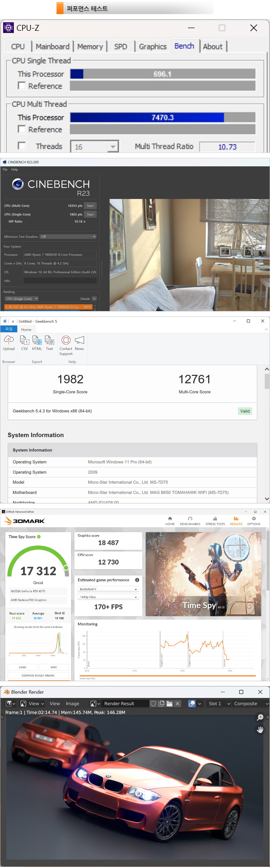The width and height of the screenshot is (270, 868).
Task: Click Compare Result Online in 3DMark
Action: tap(38, 675)
